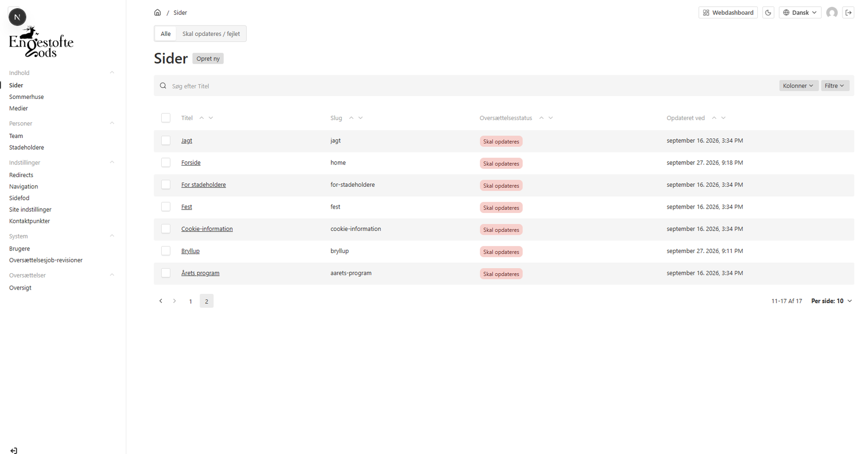Viewport: 868px width, 454px height.
Task: Open Dansk language selector
Action: [800, 12]
